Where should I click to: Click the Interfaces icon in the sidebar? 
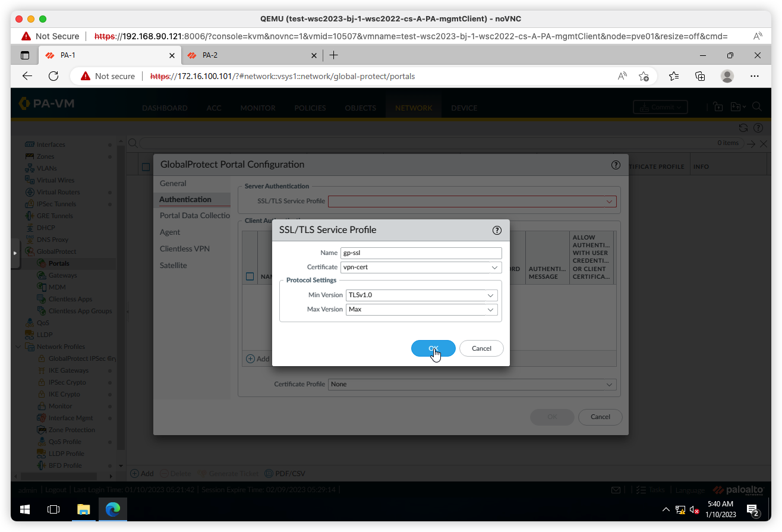pyautogui.click(x=30, y=144)
